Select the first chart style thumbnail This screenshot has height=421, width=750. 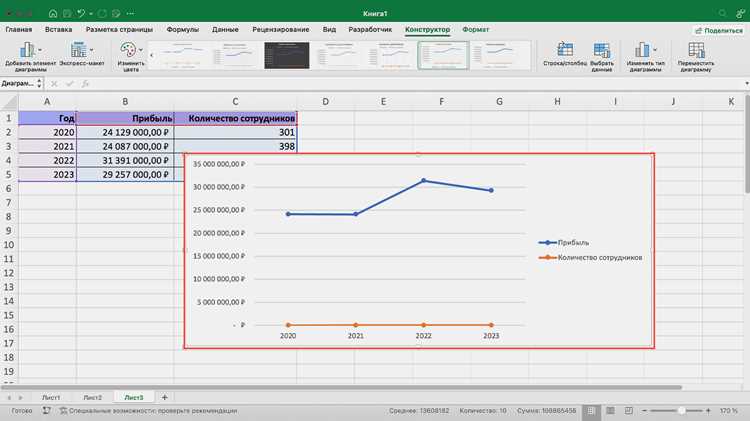[x=181, y=55]
